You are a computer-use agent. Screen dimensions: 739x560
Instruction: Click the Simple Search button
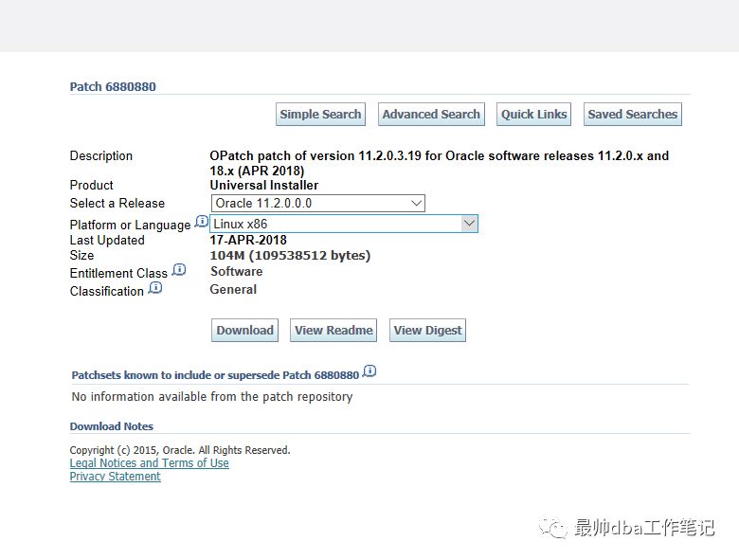tap(320, 114)
